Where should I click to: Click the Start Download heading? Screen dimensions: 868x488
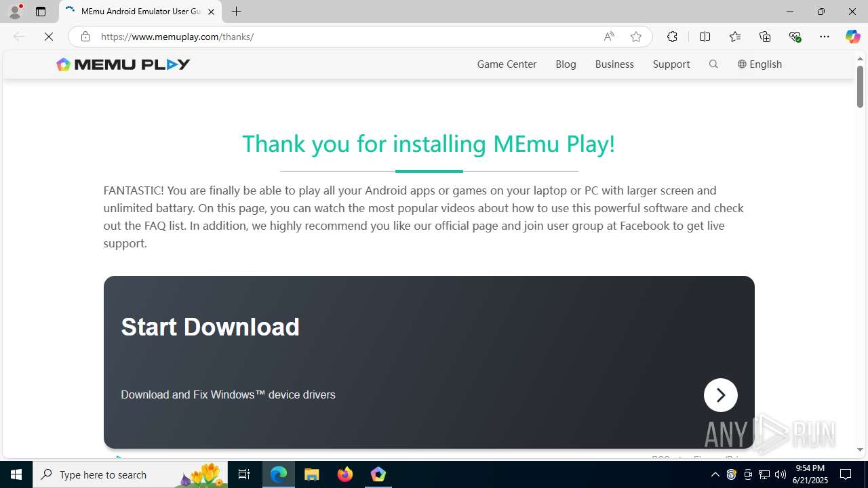[210, 327]
